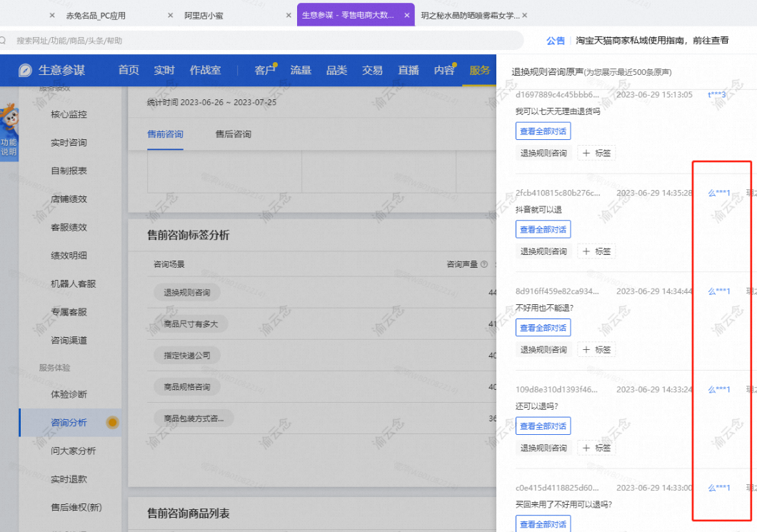
Task: Click 查看全部对话 under 我可以七天无理由退货吗
Action: (543, 131)
